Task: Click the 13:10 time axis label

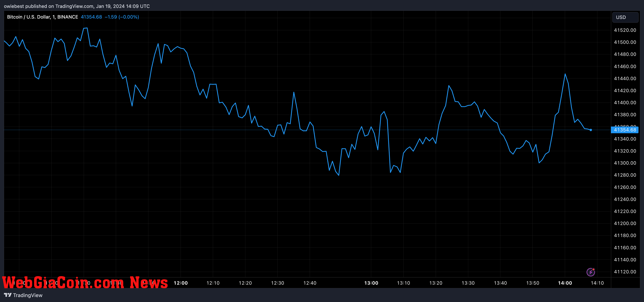Action: pos(403,283)
